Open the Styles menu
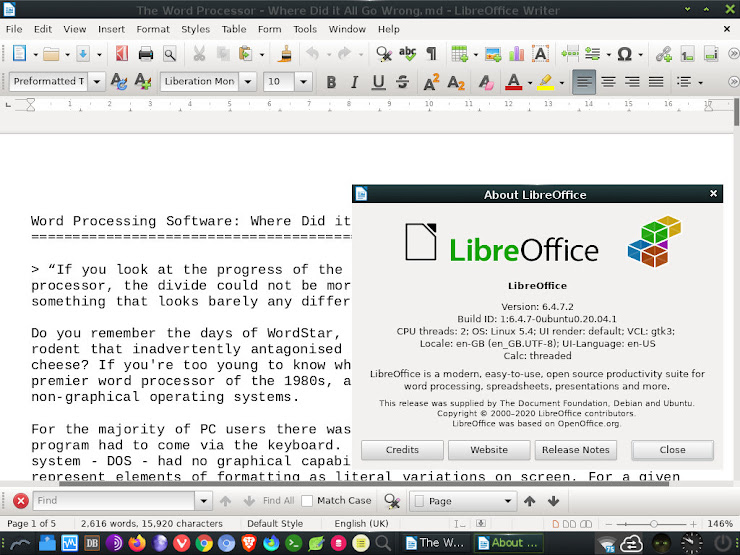This screenshot has width=740, height=555. click(195, 29)
